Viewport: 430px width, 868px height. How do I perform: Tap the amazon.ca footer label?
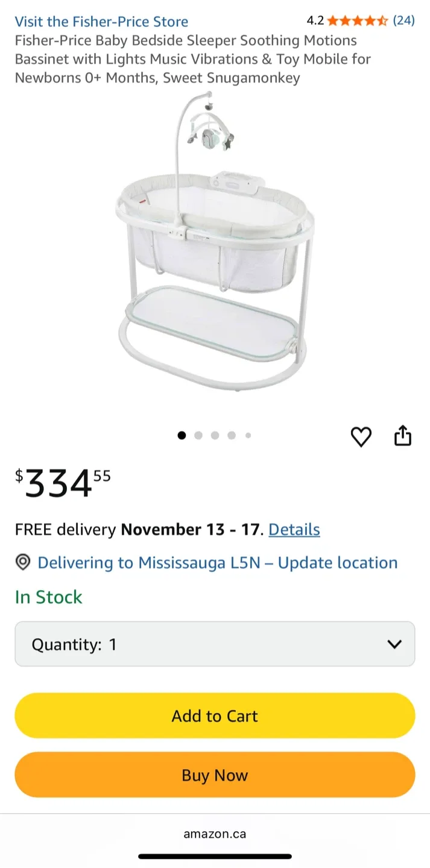[x=215, y=834]
